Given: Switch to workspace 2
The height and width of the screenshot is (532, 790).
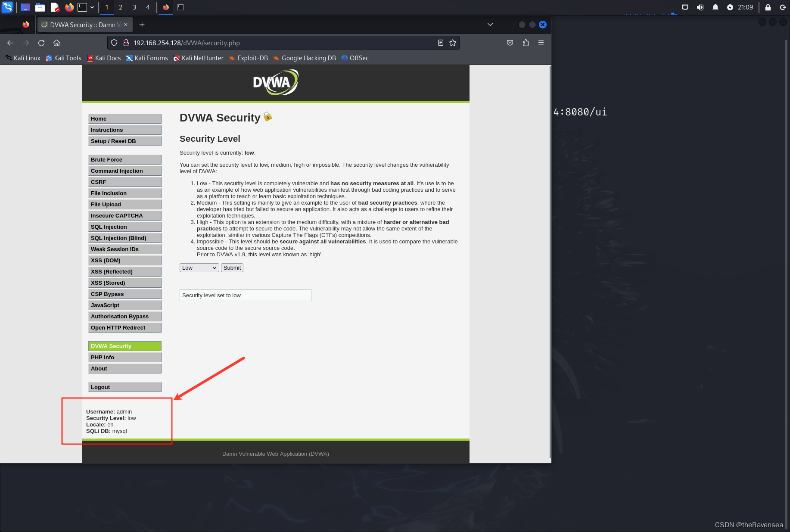Looking at the screenshot, I should pyautogui.click(x=121, y=7).
